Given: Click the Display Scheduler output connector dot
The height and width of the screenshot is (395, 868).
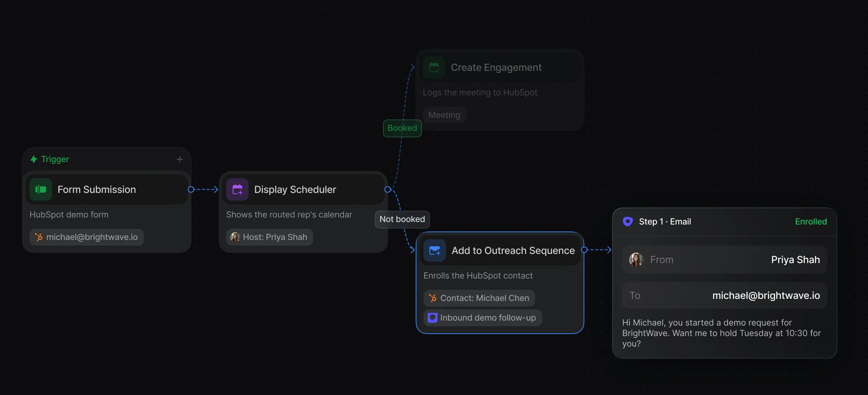Looking at the screenshot, I should click(x=388, y=189).
